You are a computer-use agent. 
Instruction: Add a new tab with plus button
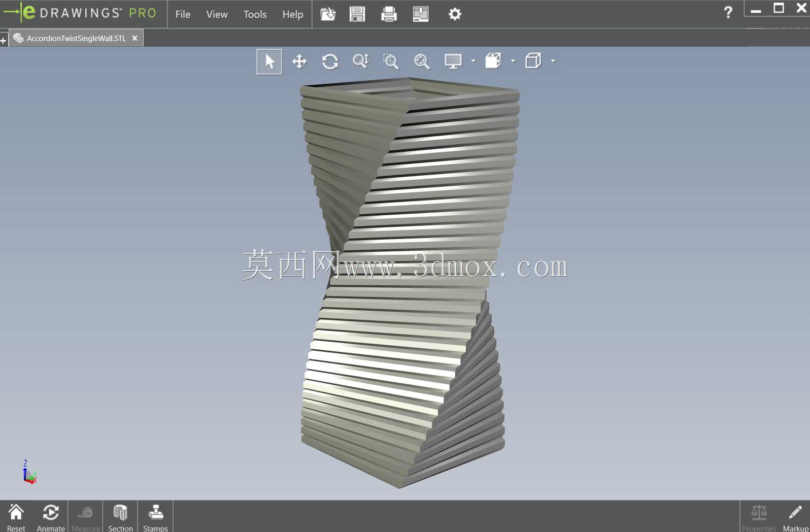pyautogui.click(x=3, y=41)
